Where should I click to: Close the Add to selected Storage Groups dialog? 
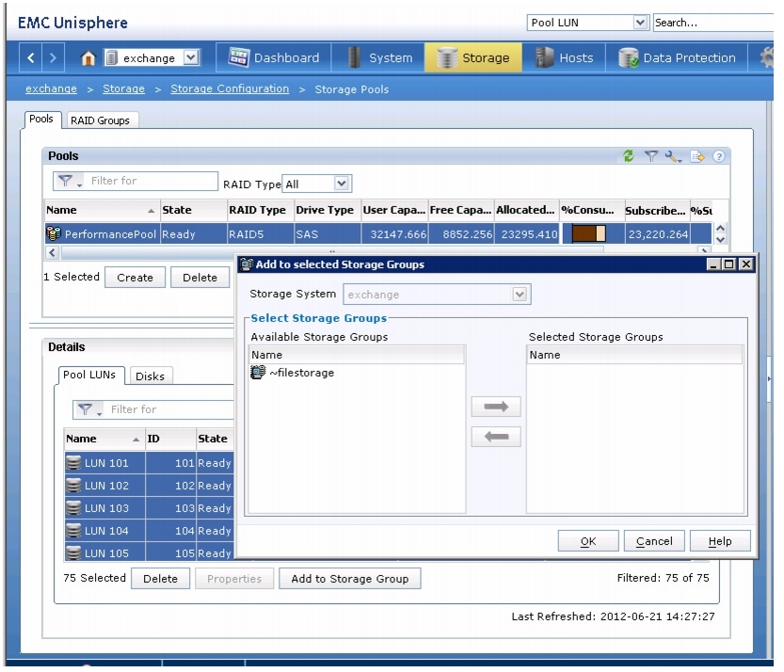coord(745,264)
